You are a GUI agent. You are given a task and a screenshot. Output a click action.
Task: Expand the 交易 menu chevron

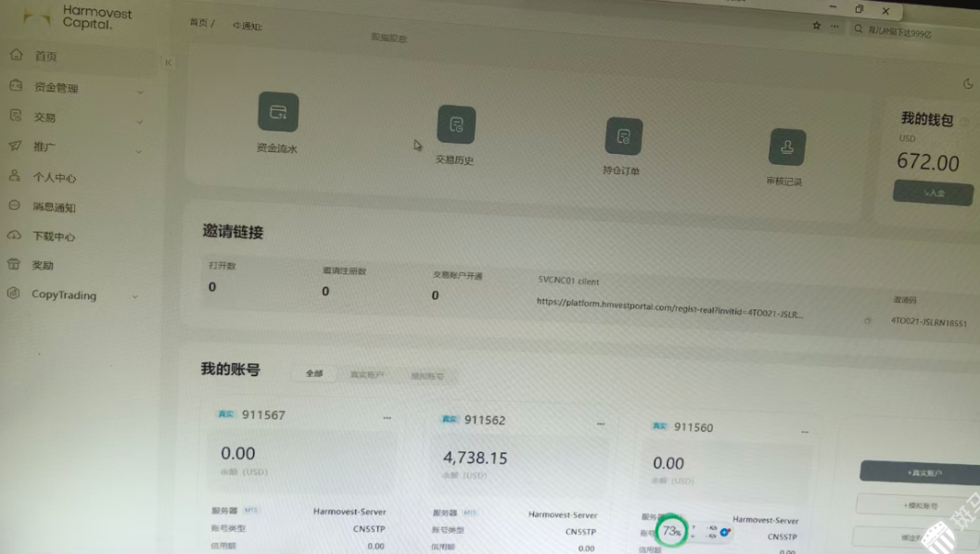pyautogui.click(x=139, y=121)
